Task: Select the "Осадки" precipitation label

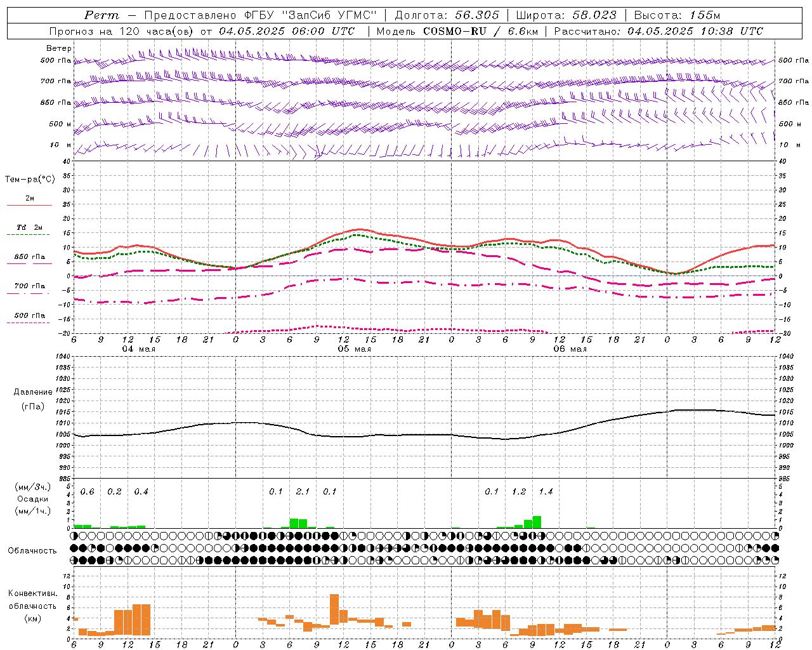Action: pyautogui.click(x=33, y=499)
